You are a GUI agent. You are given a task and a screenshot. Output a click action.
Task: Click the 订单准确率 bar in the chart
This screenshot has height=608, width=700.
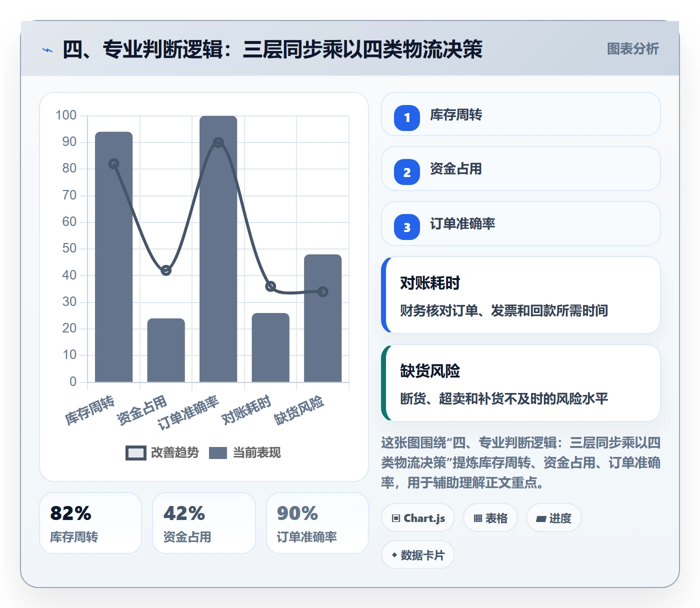[x=218, y=249]
